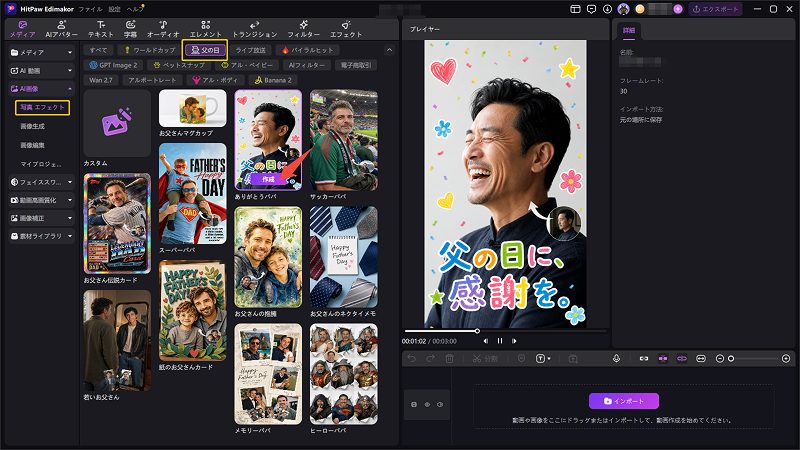Click the add-frame crop icon in timeline toolbar

pos(573,359)
